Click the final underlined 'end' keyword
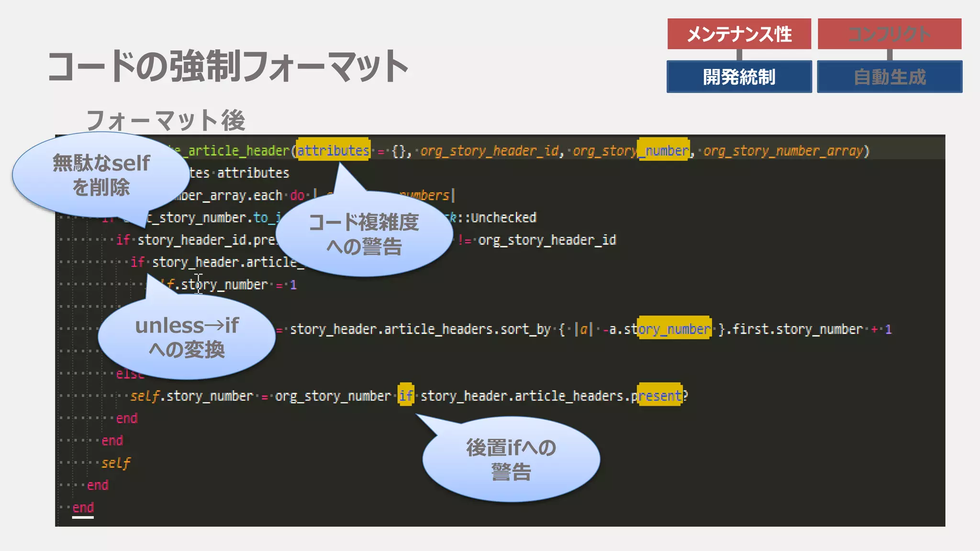 83,508
